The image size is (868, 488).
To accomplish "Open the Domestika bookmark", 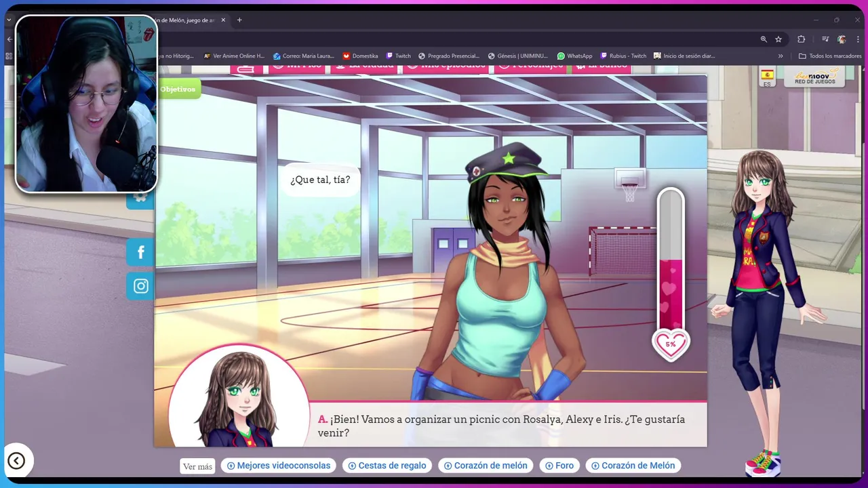I will click(x=360, y=56).
